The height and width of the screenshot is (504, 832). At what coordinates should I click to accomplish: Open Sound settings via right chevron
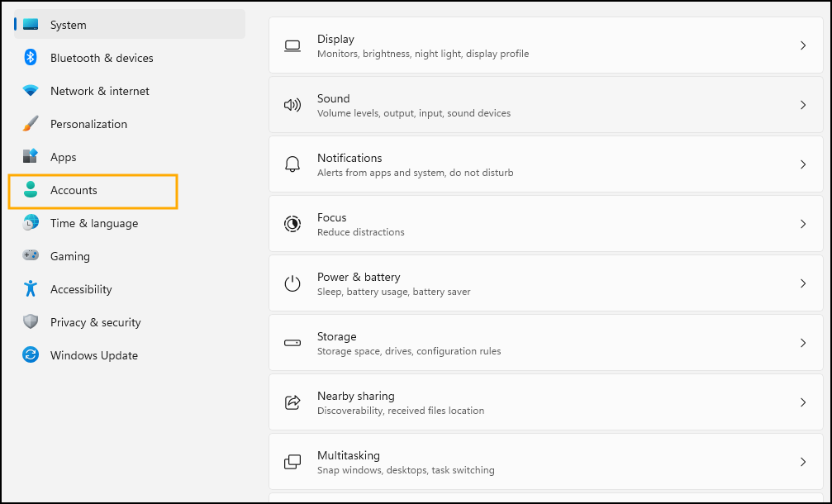pos(802,105)
